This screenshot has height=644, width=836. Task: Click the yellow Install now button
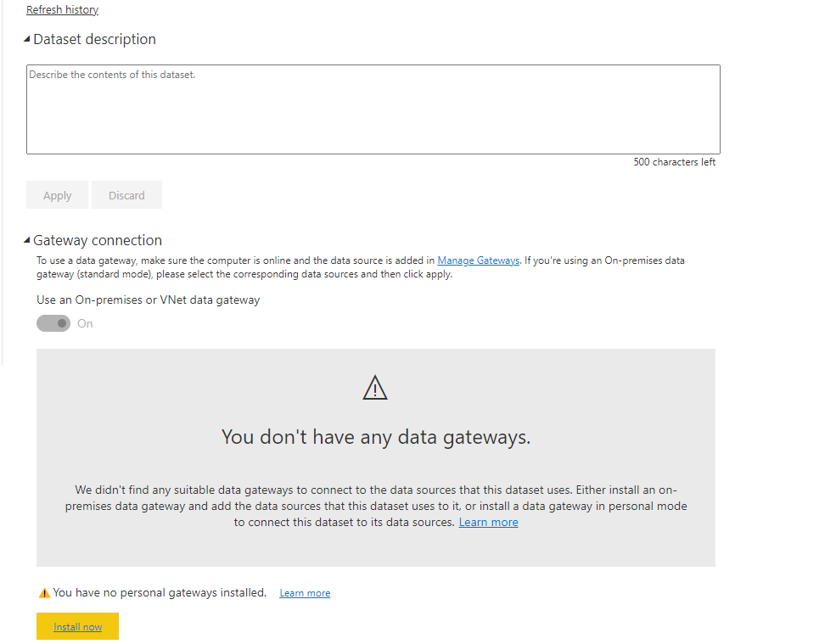pyautogui.click(x=77, y=626)
